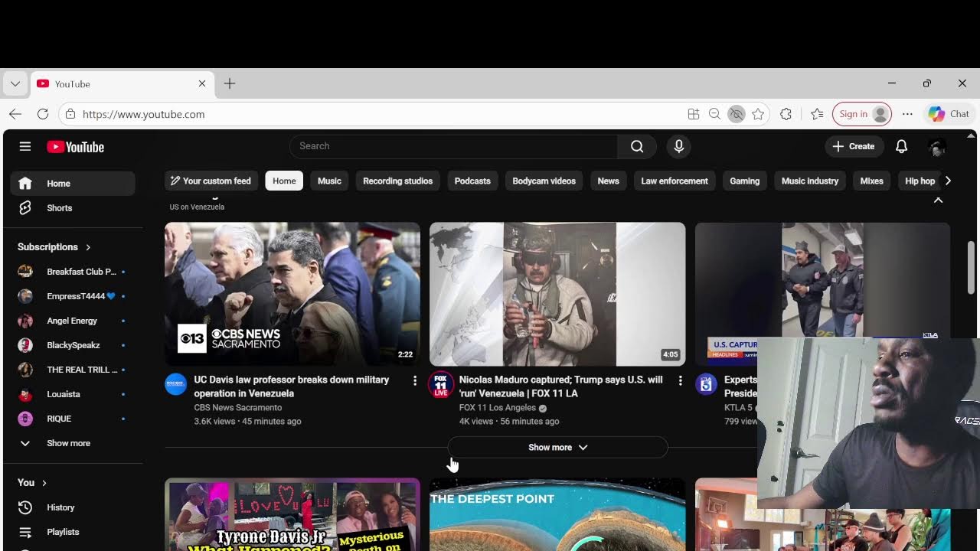The image size is (980, 551).
Task: Open browser settings and more ellipsis
Action: tap(907, 114)
